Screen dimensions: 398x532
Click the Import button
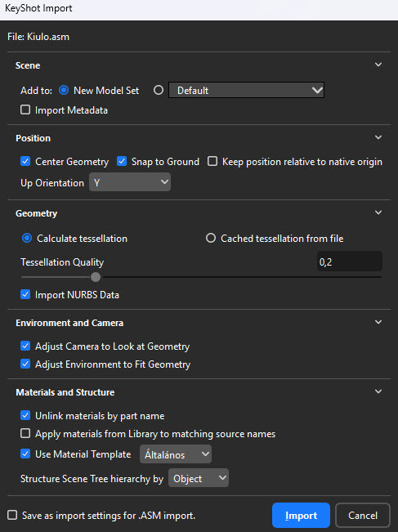click(x=301, y=516)
